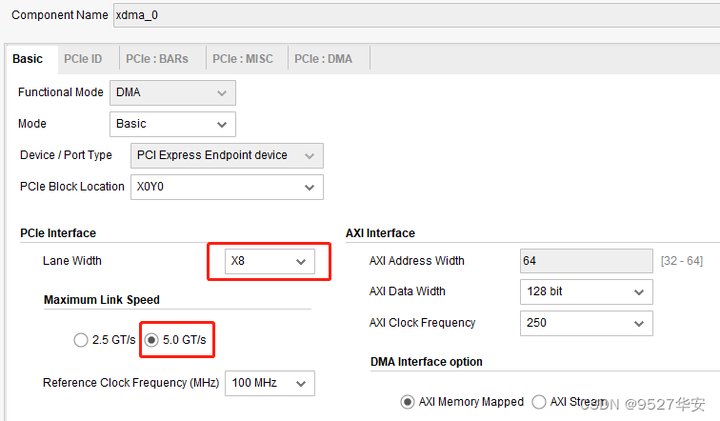Expand the Device / Port Type dropdown
720x421 pixels.
pyautogui.click(x=226, y=156)
